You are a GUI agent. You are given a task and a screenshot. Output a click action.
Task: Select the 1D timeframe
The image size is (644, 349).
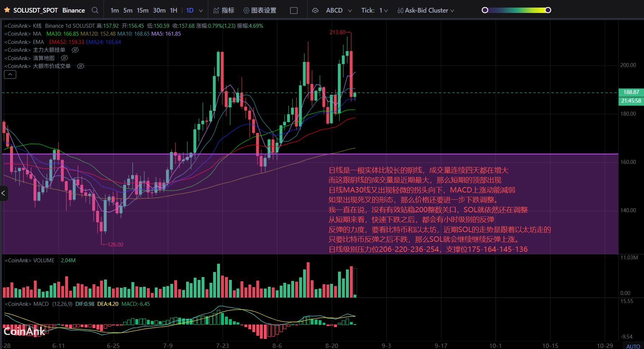pos(190,10)
